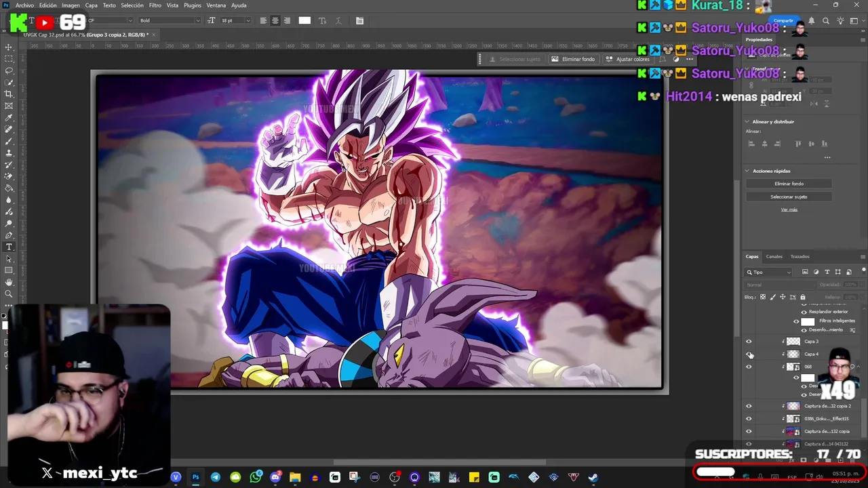Click Seleccionar sujeto in Acciones rápidas

coord(789,197)
